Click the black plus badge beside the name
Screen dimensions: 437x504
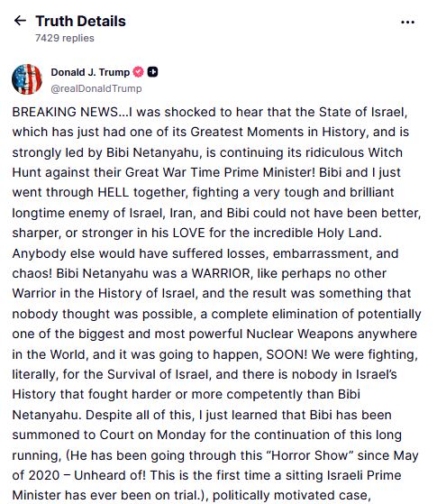tap(152, 72)
